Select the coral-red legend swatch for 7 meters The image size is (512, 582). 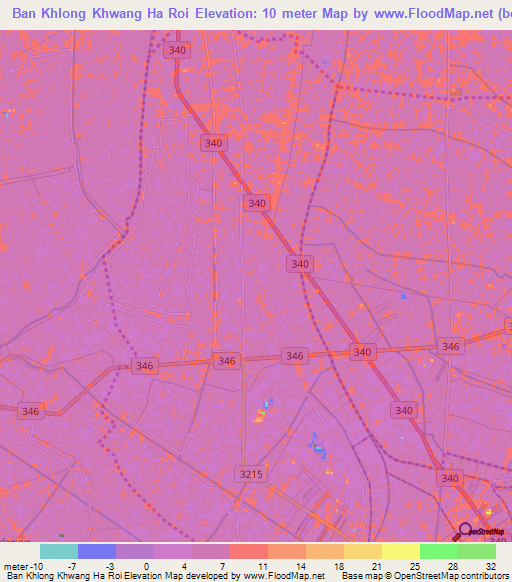click(x=249, y=552)
